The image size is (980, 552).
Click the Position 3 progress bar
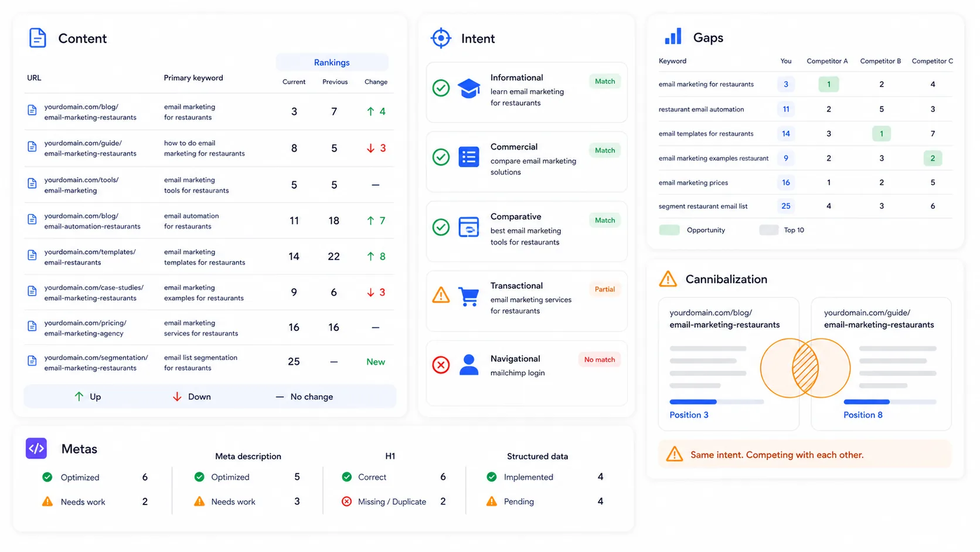point(716,402)
